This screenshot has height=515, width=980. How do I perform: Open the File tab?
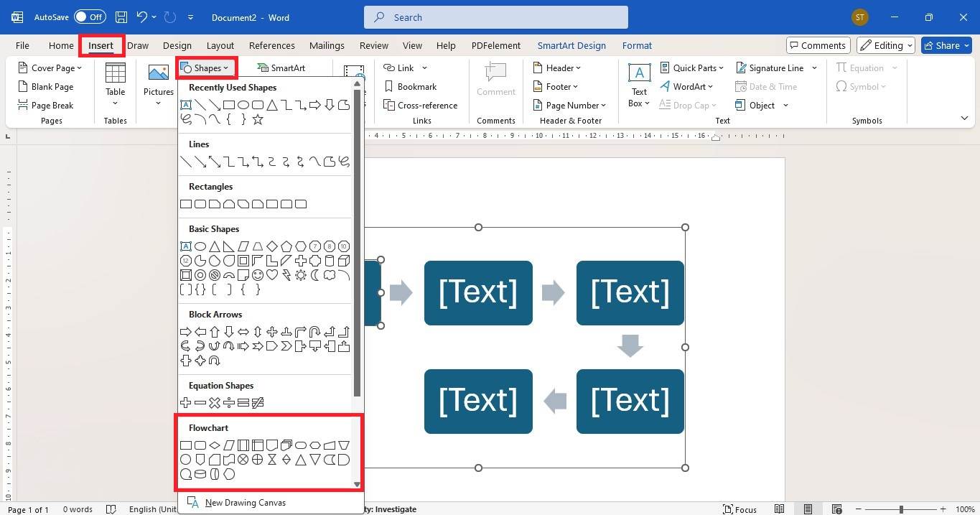coord(22,45)
